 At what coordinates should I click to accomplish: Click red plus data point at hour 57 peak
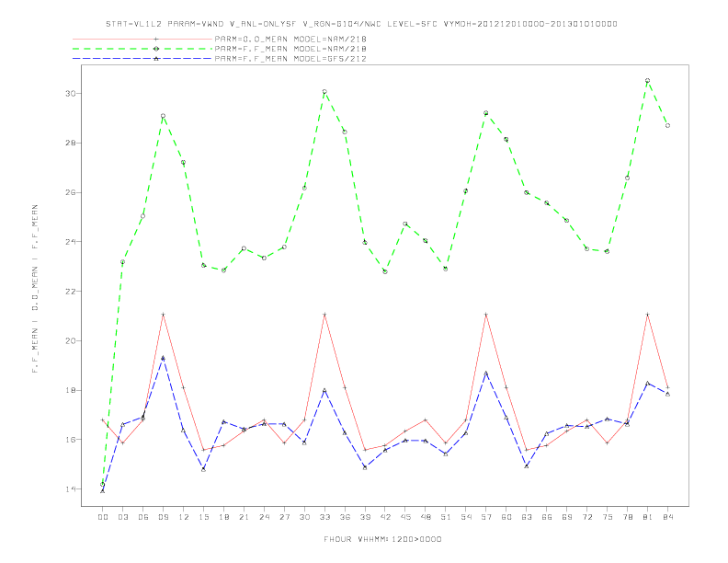[486, 315]
